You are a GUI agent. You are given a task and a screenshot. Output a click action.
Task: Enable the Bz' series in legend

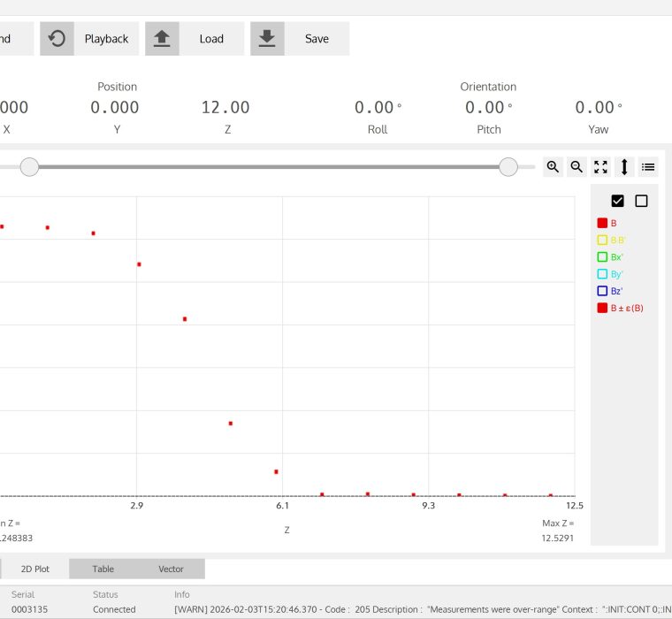click(x=602, y=291)
